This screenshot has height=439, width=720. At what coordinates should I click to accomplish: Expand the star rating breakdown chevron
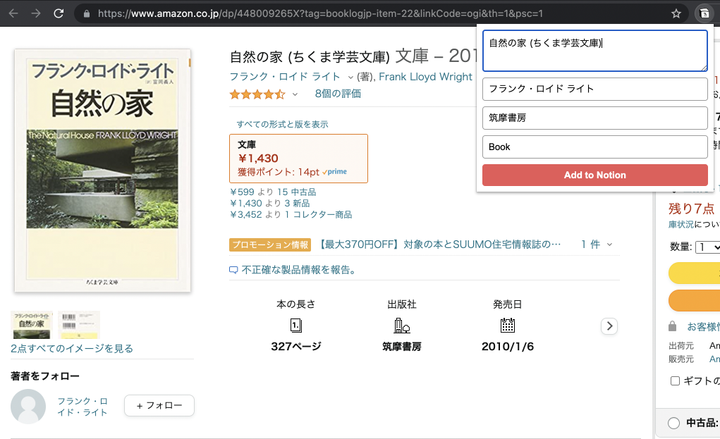point(295,94)
